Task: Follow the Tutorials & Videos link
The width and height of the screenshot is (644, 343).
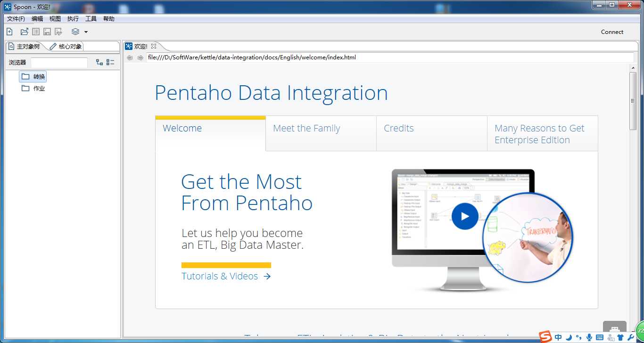Action: click(x=226, y=276)
